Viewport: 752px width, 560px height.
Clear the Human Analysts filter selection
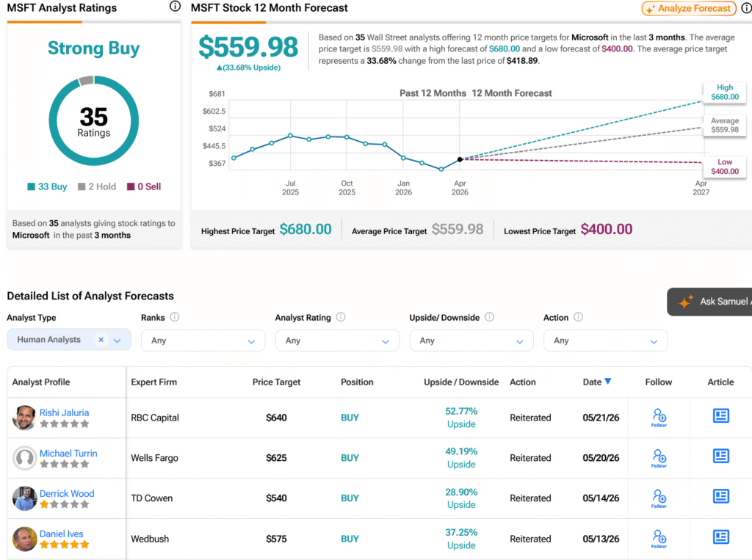[101, 340]
